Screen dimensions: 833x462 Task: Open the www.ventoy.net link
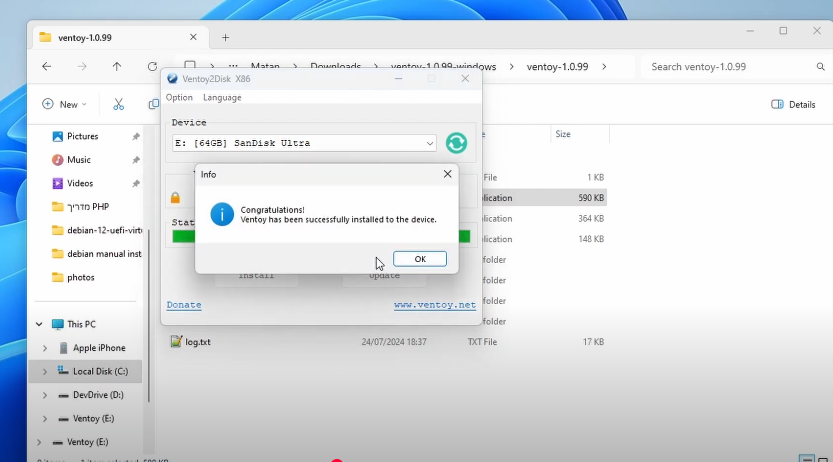[435, 305]
